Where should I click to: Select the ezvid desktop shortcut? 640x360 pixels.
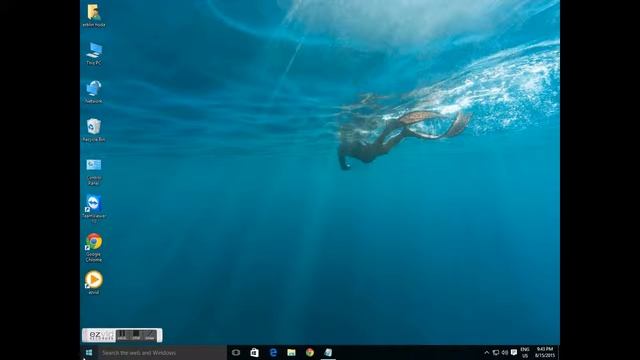coord(94,282)
